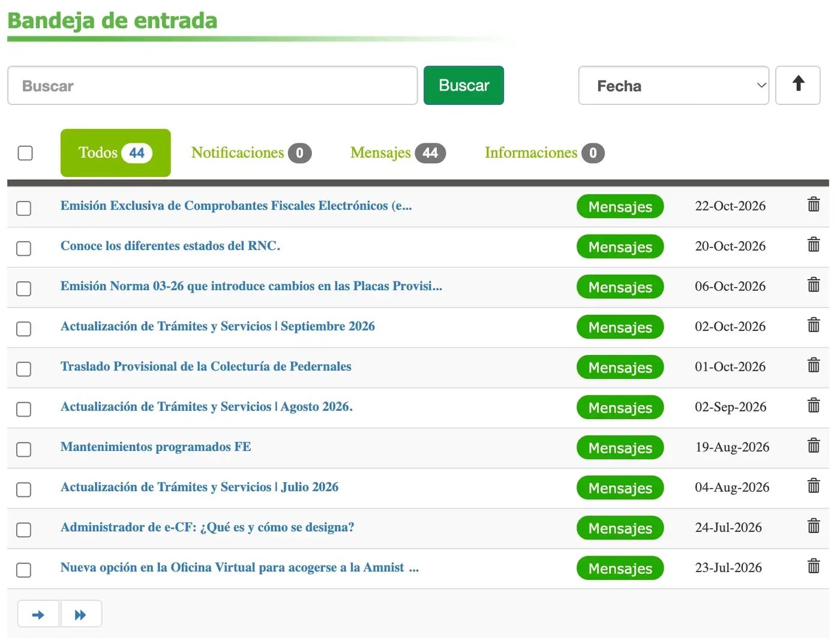Trash the Mantenimientos programados FE message
The image size is (840, 641).
click(814, 446)
